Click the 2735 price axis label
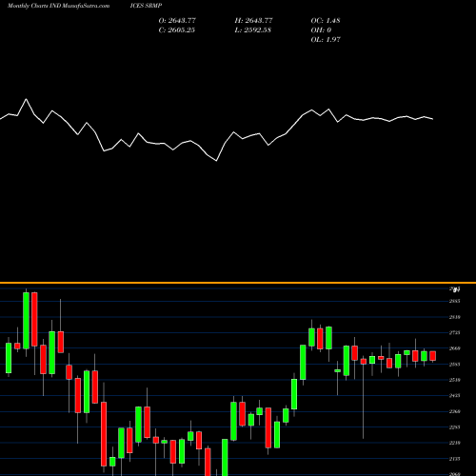Screen dimensions: 476x476 455,332
